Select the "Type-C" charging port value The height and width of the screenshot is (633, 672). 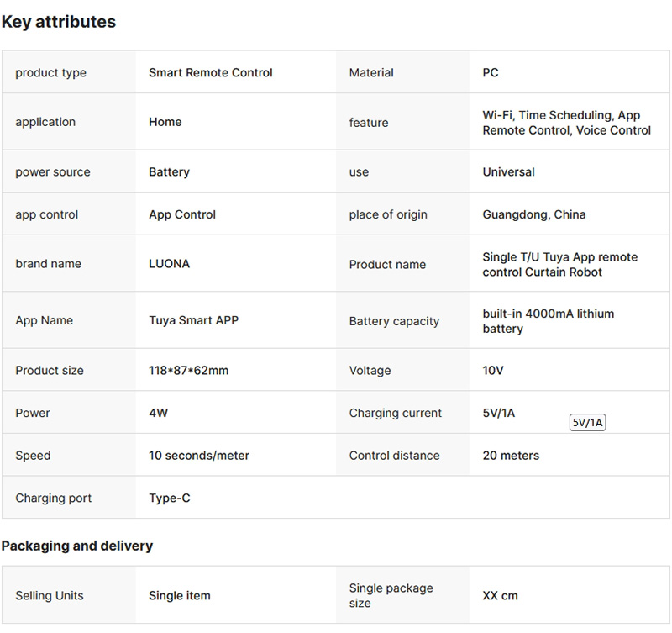pyautogui.click(x=170, y=498)
